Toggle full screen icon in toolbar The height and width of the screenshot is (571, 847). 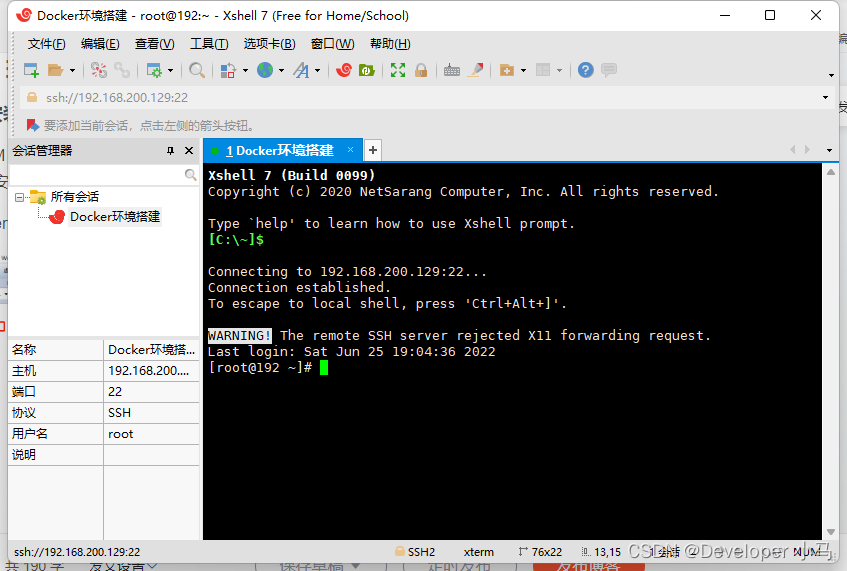point(398,70)
